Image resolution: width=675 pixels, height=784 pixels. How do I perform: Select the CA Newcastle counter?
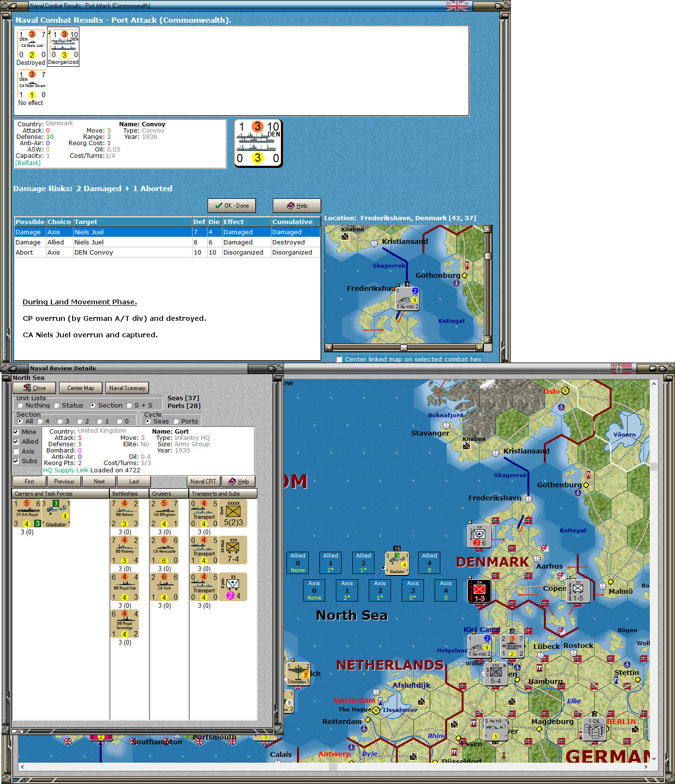[165, 550]
